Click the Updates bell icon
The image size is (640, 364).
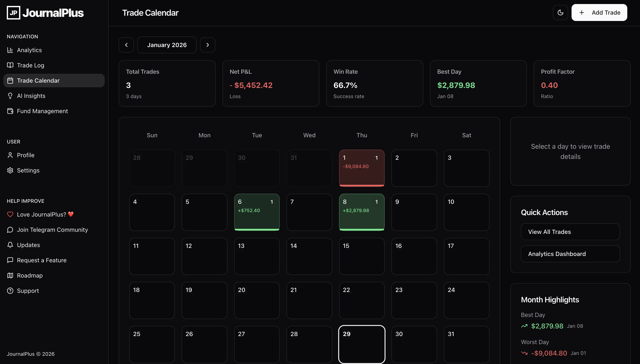click(x=10, y=245)
